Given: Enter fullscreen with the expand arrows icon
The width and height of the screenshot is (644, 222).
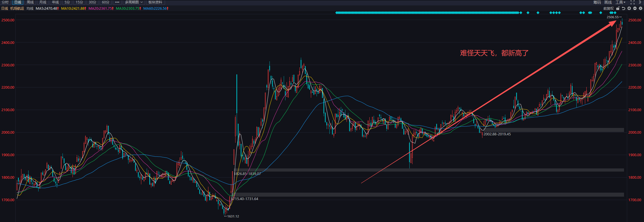Looking at the screenshot, I should pyautogui.click(x=633, y=2).
